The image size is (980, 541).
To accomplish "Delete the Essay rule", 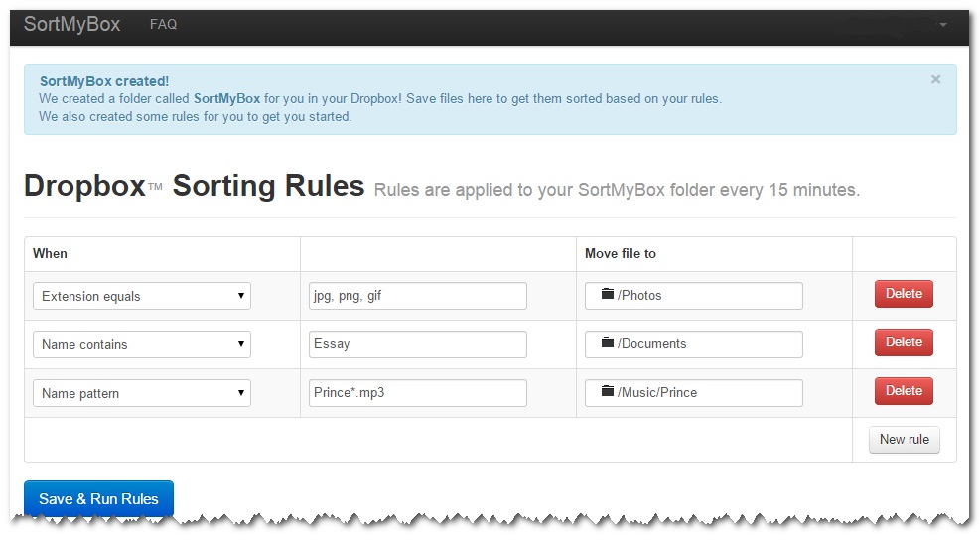I will click(x=904, y=342).
